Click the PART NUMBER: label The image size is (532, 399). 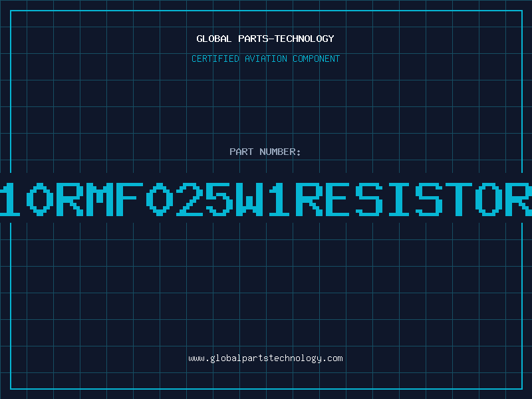click(265, 152)
